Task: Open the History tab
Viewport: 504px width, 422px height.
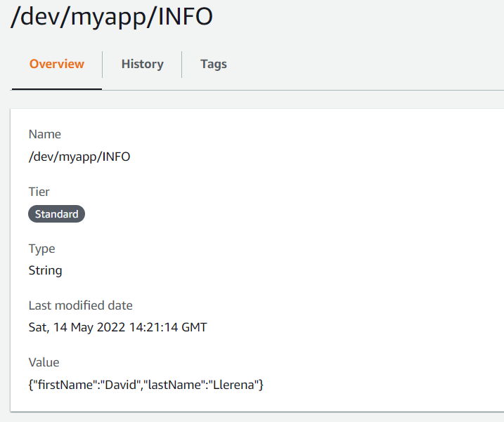Action: 142,64
